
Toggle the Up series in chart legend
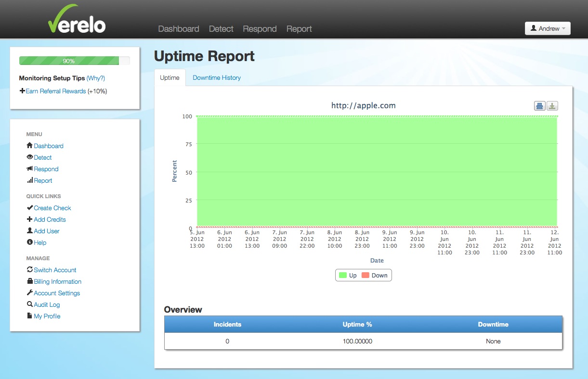[x=348, y=276]
